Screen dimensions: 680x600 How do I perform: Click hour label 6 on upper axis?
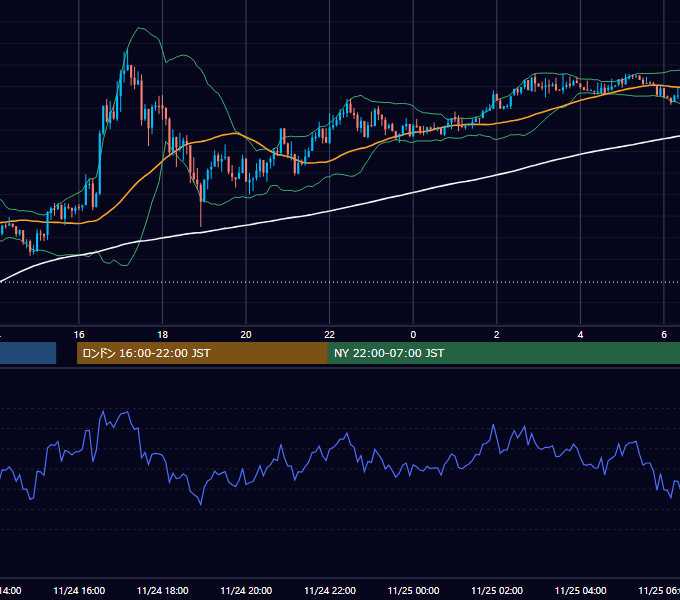664,335
